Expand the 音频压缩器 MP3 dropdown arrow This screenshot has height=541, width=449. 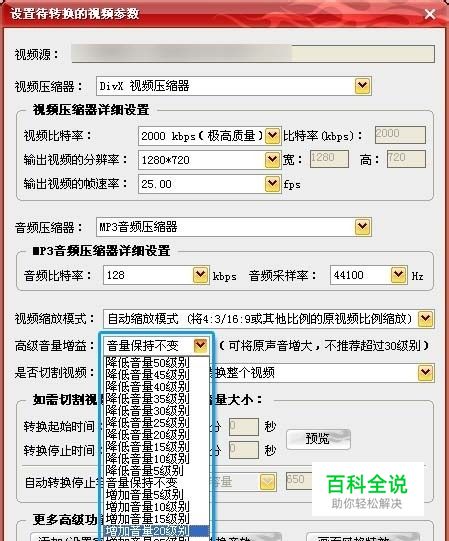pos(362,227)
